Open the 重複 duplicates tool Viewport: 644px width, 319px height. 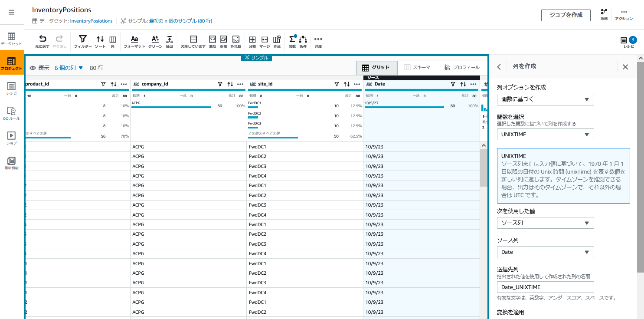click(x=224, y=42)
